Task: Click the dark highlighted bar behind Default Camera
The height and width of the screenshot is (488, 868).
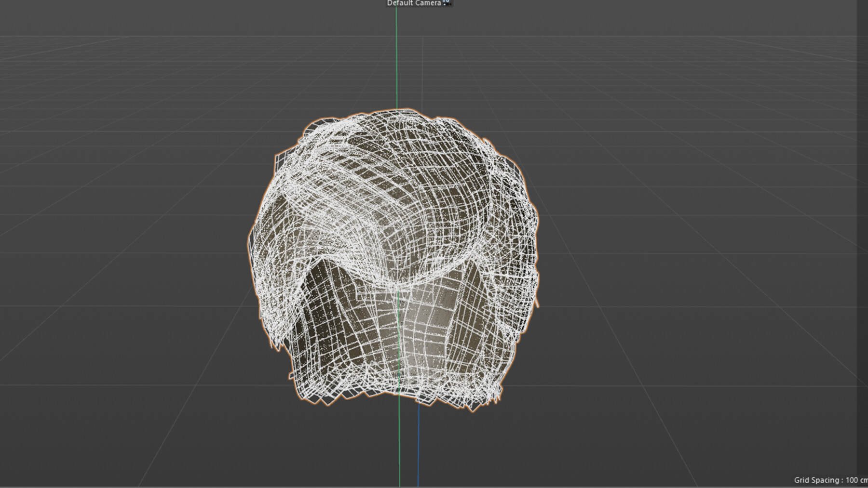Action: (x=419, y=3)
